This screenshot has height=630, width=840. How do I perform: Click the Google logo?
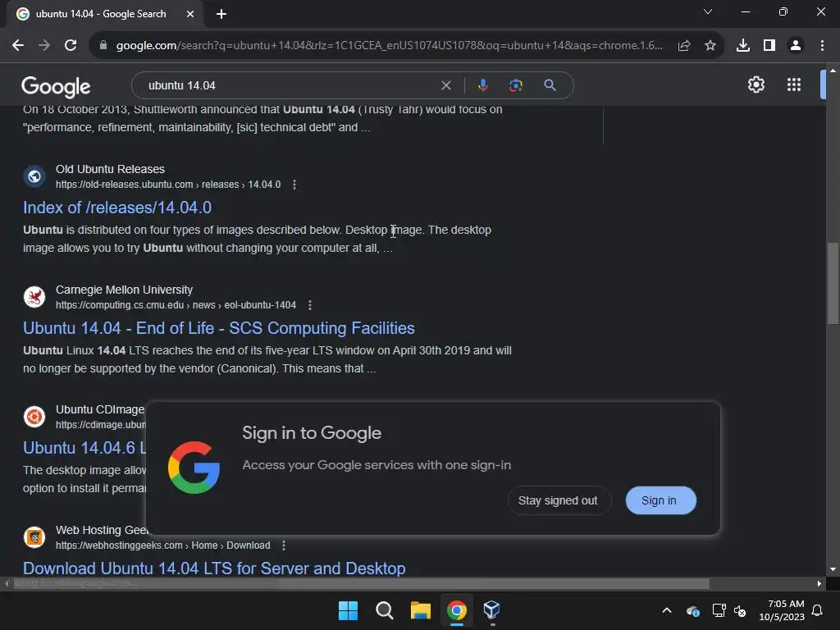click(x=56, y=87)
